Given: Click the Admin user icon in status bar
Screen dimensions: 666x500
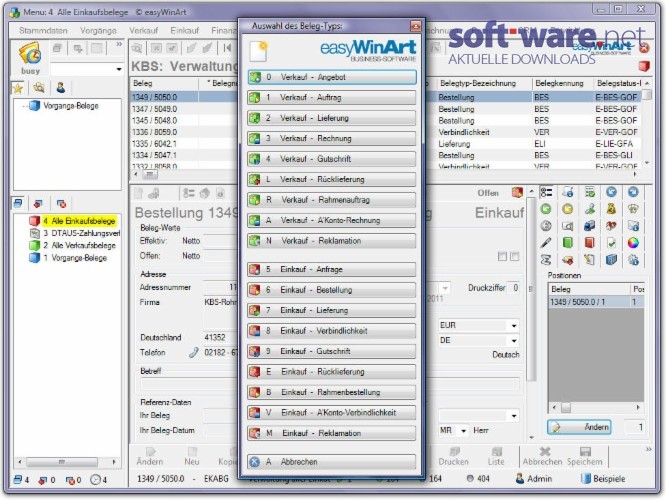Looking at the screenshot, I should pyautogui.click(x=519, y=479).
